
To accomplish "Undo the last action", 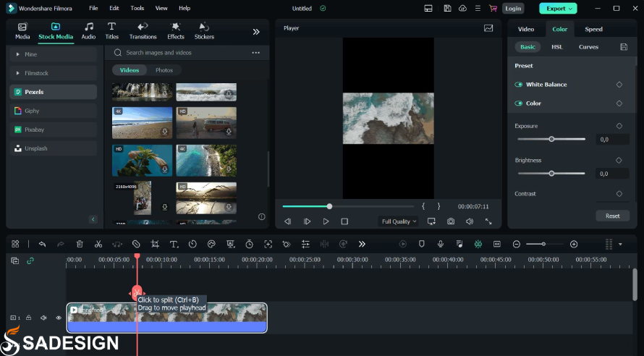I will pos(42,244).
